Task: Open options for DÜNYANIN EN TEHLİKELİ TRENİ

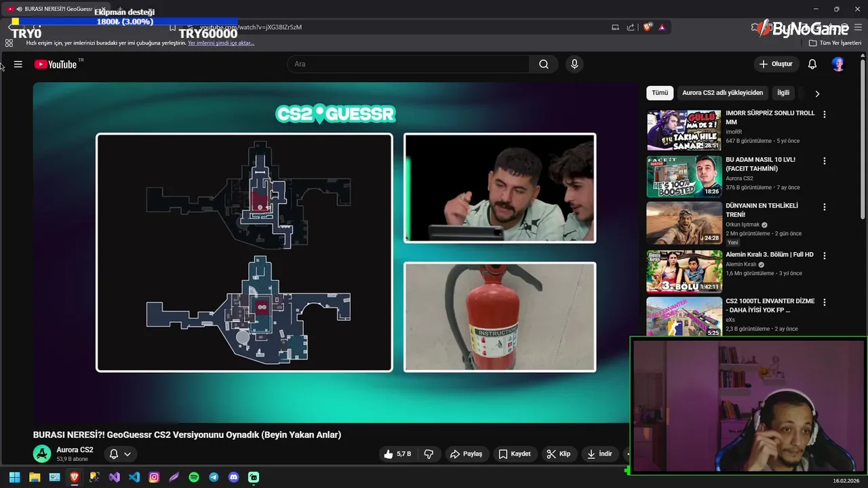Action: coord(825,207)
